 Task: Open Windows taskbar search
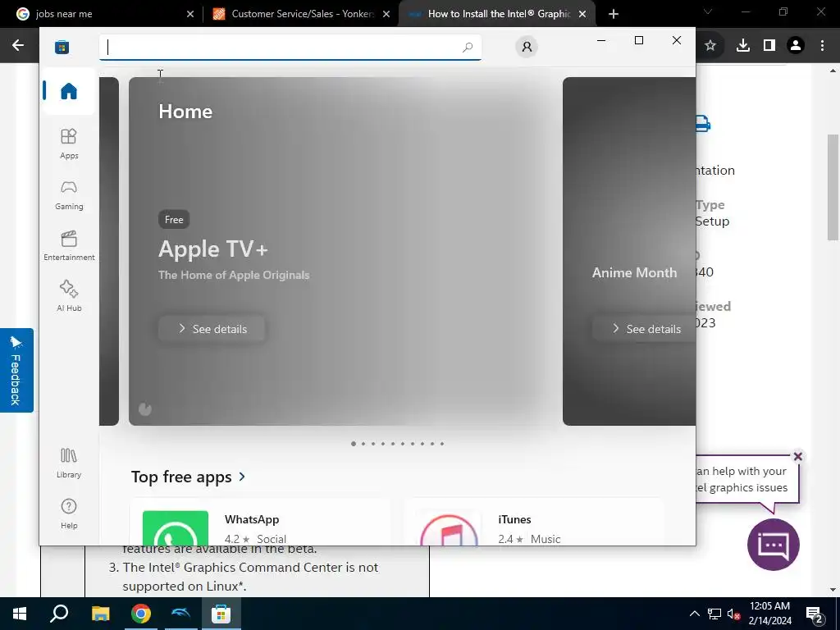(59, 614)
